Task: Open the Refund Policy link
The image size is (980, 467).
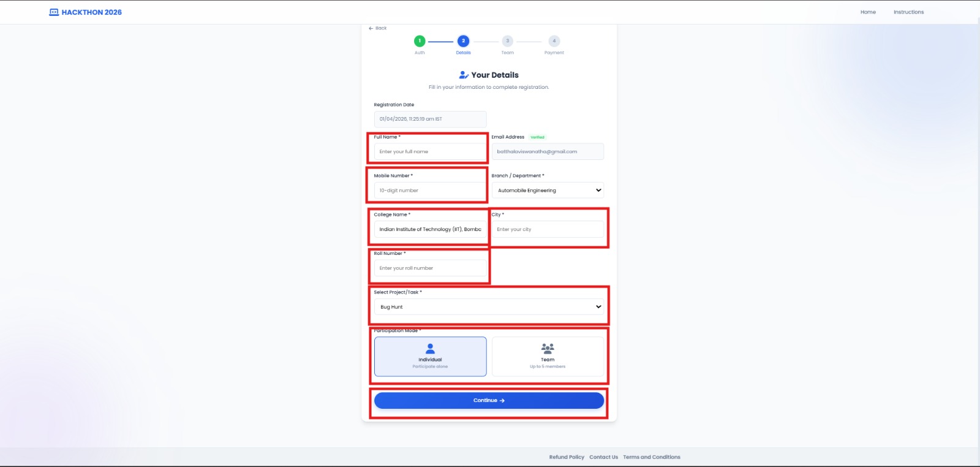Action: pyautogui.click(x=567, y=457)
